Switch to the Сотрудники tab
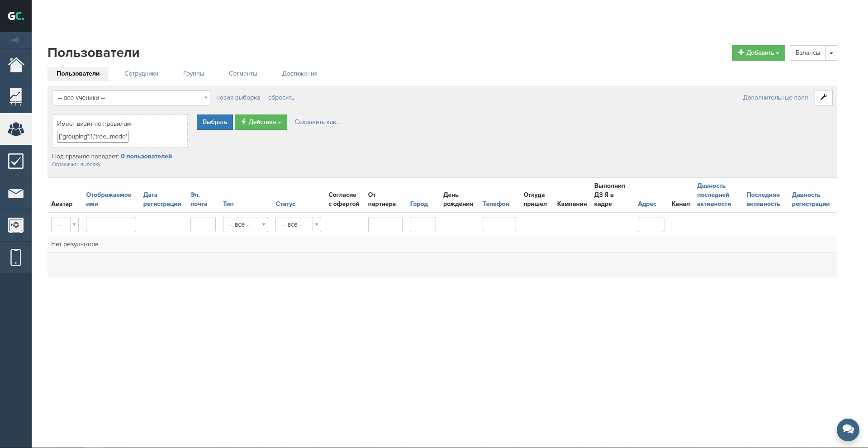 [141, 74]
